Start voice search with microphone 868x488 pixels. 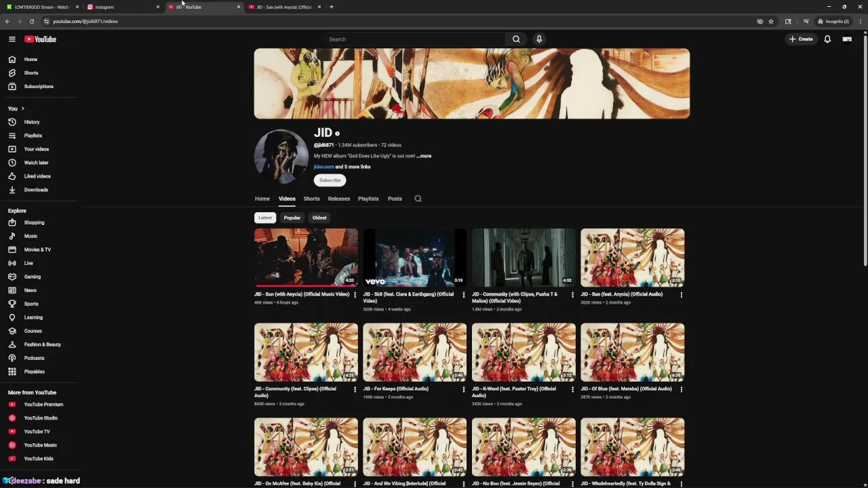coord(539,39)
